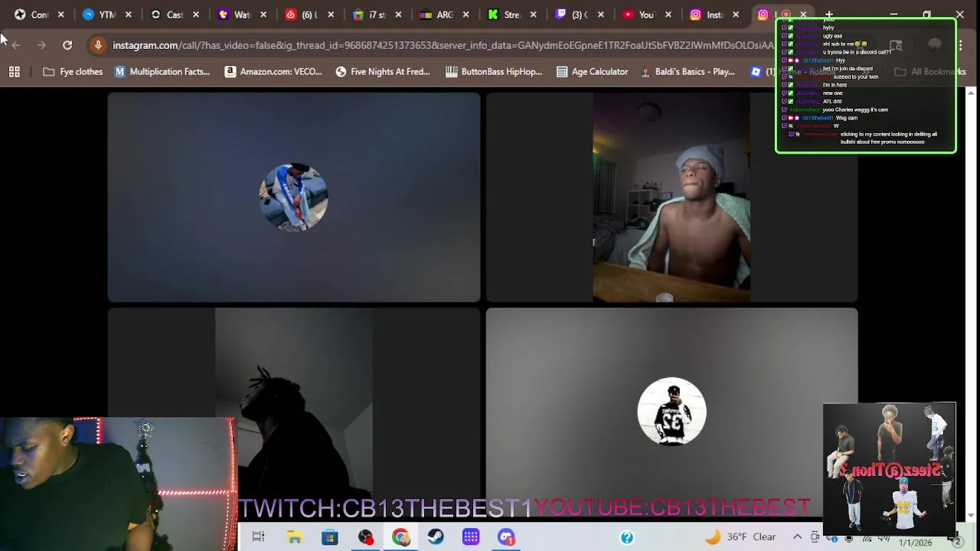This screenshot has width=980, height=551.
Task: Click the browser back arrow
Action: [16, 45]
